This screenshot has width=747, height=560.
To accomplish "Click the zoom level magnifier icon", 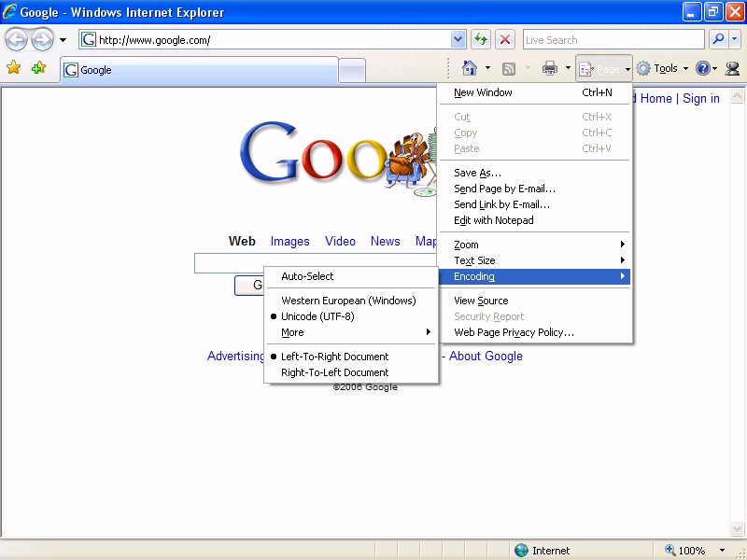I will pos(669,550).
